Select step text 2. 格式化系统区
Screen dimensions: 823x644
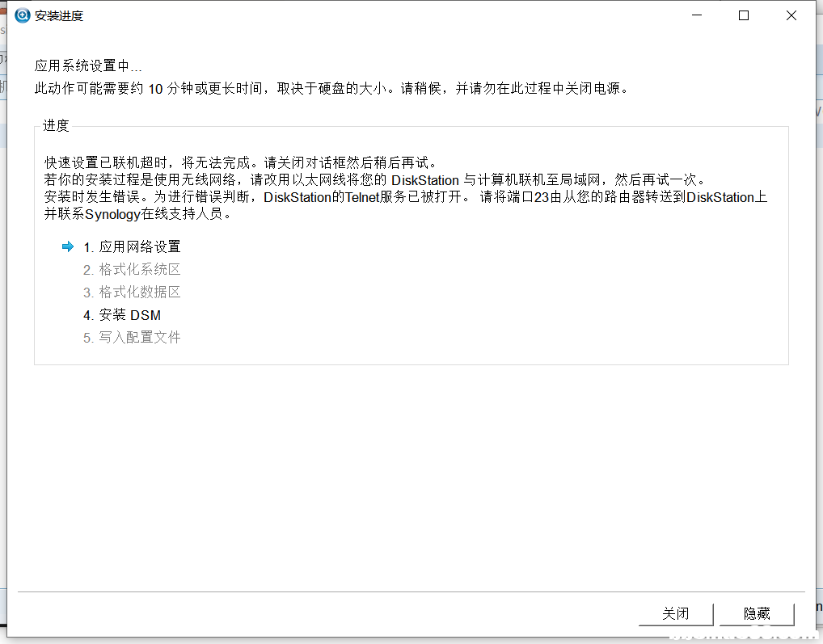click(x=132, y=270)
